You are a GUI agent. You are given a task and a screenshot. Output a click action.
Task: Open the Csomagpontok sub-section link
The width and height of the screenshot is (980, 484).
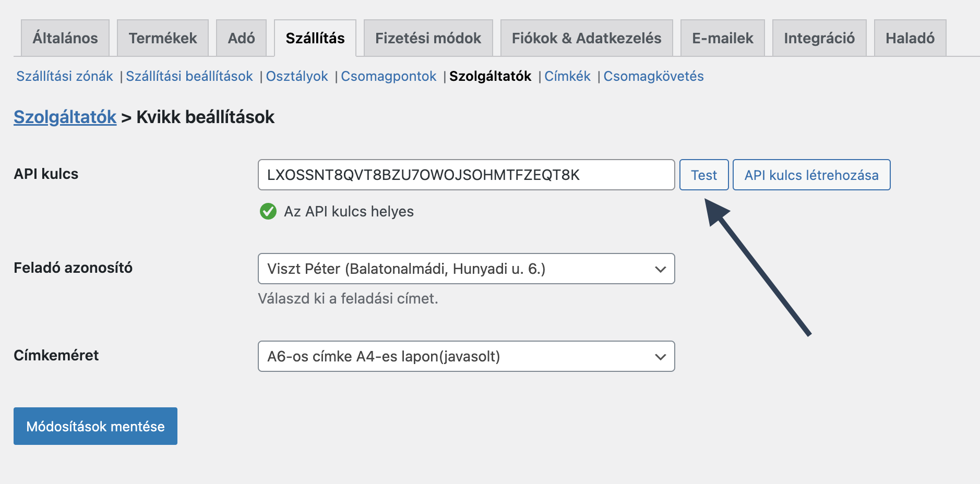[x=388, y=76]
